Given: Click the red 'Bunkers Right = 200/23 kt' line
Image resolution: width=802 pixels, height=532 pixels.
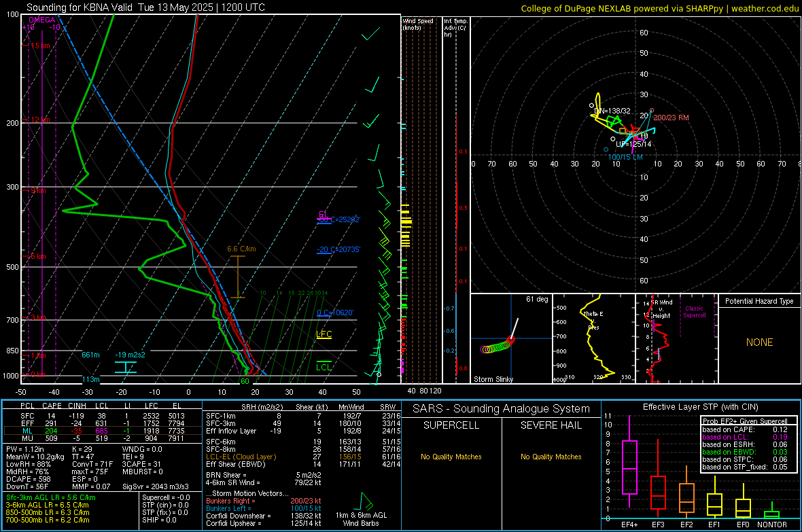Looking at the screenshot, I should (x=264, y=501).
